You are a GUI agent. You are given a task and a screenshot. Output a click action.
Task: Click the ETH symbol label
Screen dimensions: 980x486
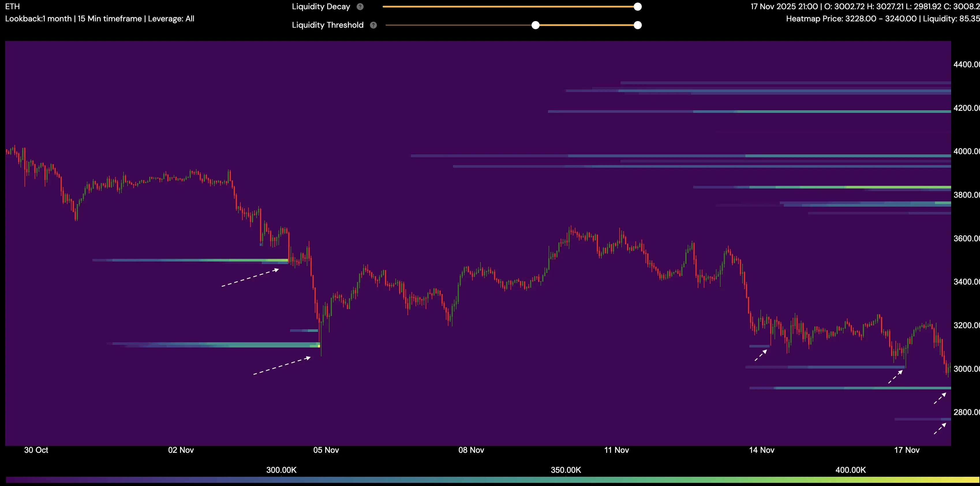pyautogui.click(x=12, y=6)
